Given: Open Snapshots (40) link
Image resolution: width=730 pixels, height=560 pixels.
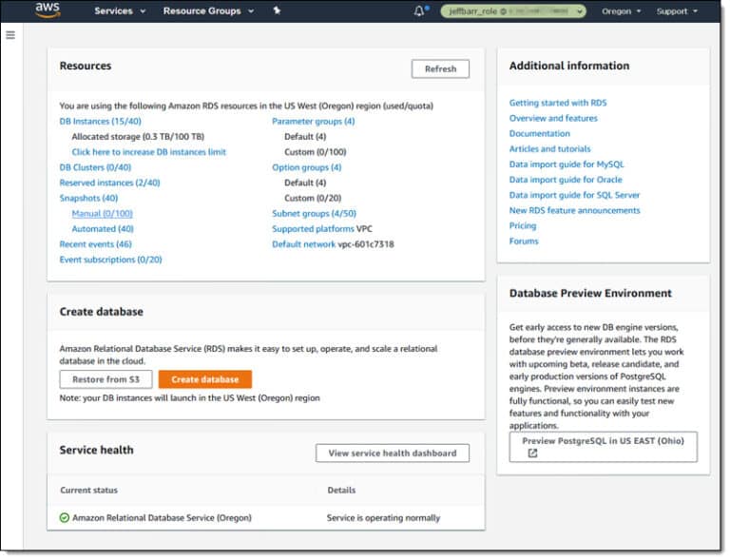Looking at the screenshot, I should coord(88,198).
